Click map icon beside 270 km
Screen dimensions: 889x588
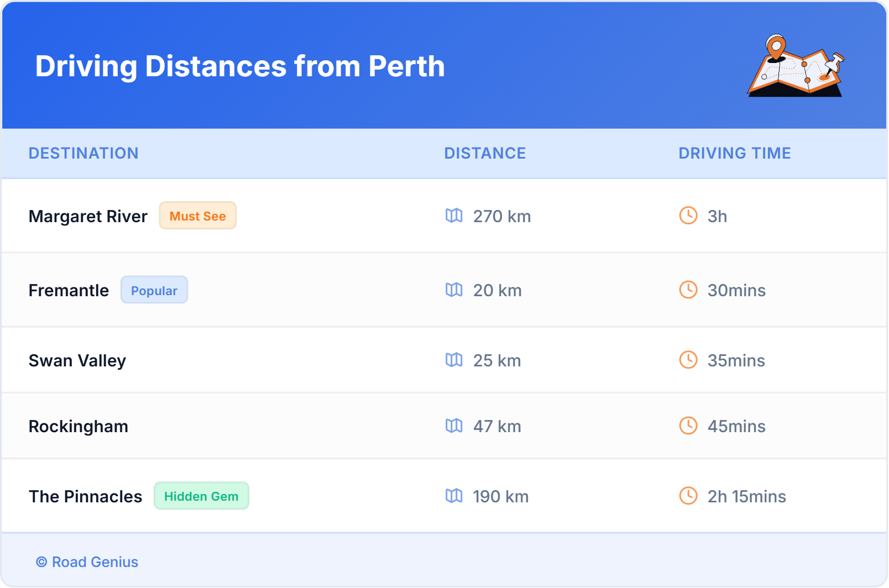tap(454, 216)
